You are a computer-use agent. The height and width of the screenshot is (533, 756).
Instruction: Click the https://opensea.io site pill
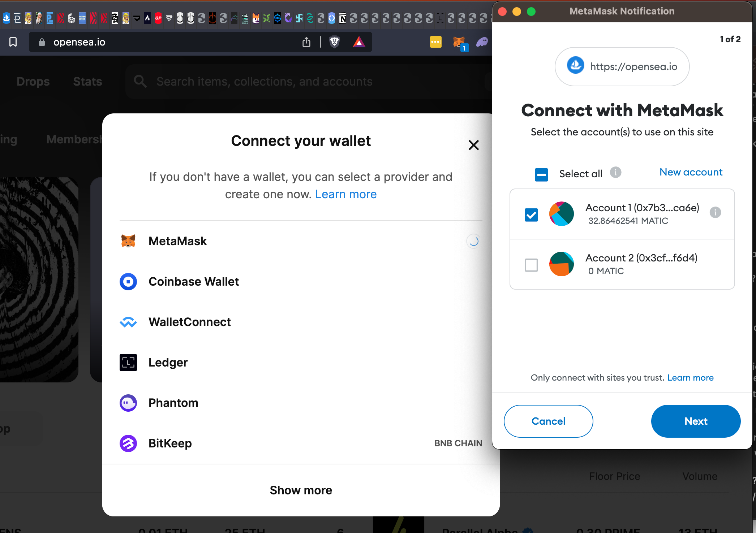[622, 66]
